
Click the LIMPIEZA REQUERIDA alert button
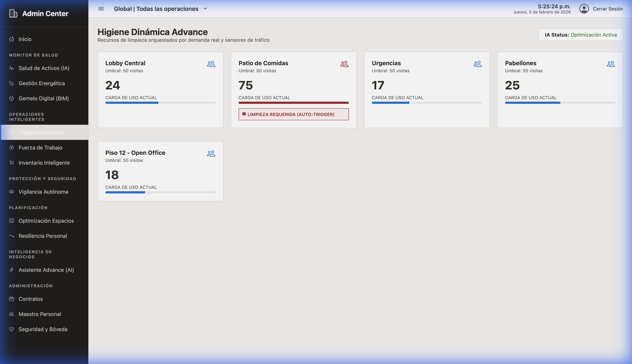click(x=294, y=114)
